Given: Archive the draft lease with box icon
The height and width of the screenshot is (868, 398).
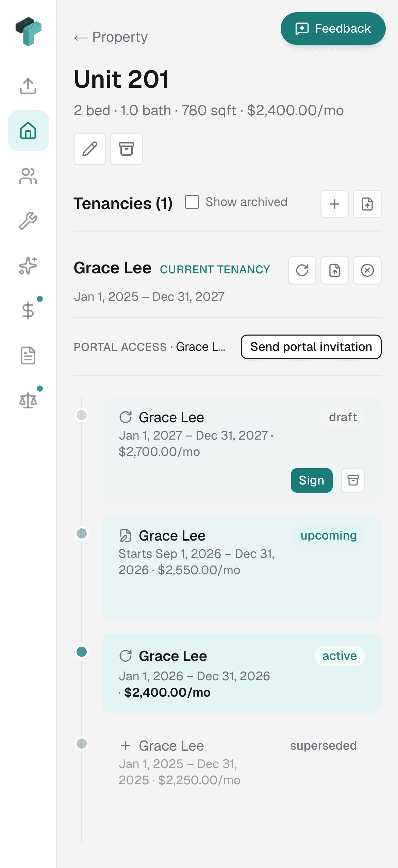Looking at the screenshot, I should [x=353, y=480].
